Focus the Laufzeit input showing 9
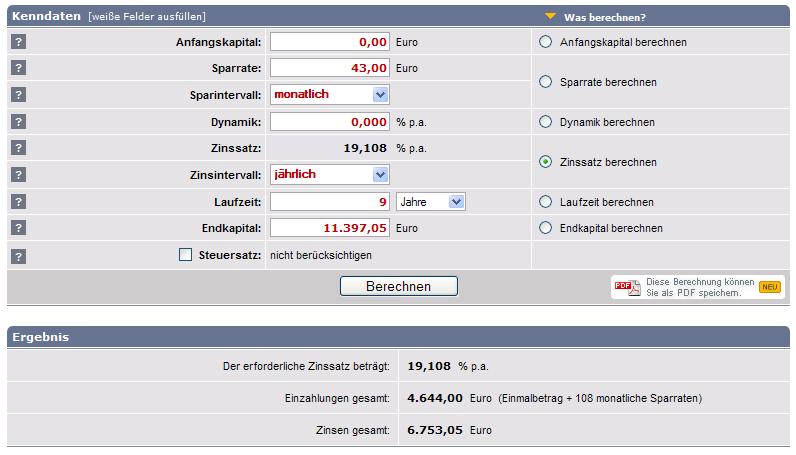Viewport: 796px width, 455px height. coord(329,202)
